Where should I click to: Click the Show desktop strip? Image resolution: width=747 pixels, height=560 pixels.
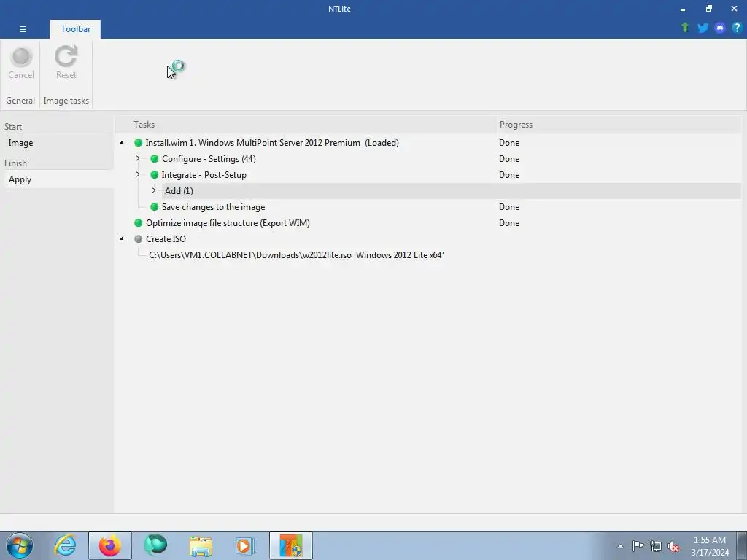(742, 545)
